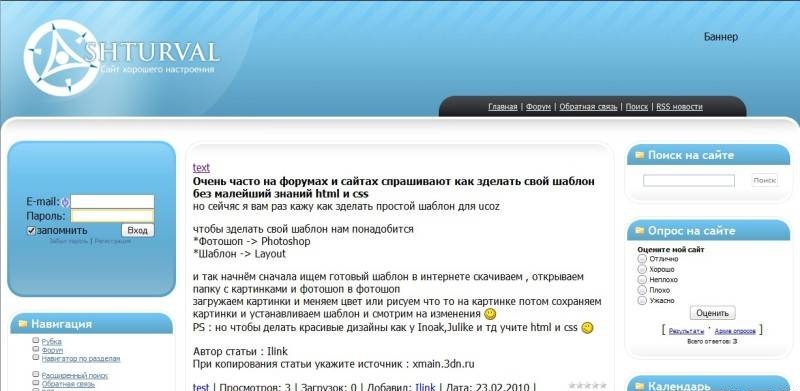Click the Вход login button
Image resolution: width=800 pixels, height=391 pixels.
pyautogui.click(x=138, y=230)
